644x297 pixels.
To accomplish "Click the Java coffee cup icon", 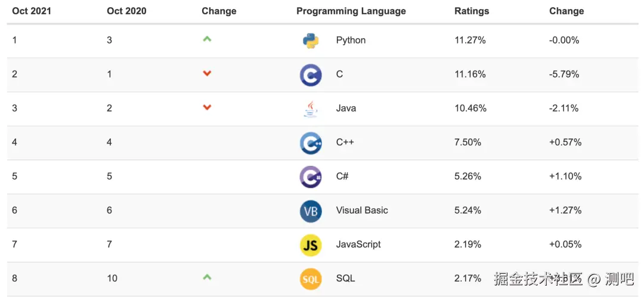I will pyautogui.click(x=311, y=109).
